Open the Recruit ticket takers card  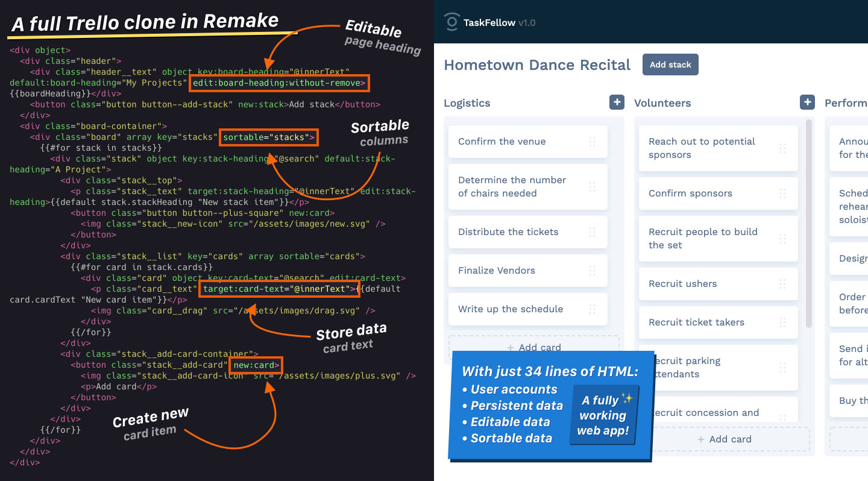719,322
